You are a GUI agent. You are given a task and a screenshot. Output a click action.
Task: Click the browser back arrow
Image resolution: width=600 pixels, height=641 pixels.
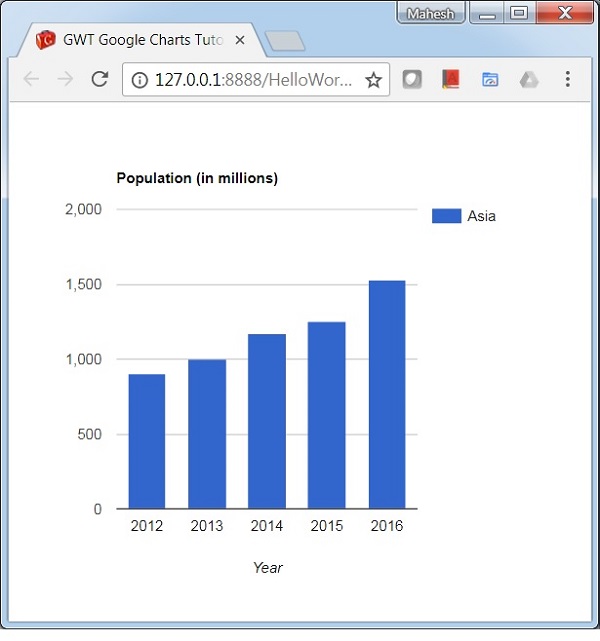click(x=31, y=80)
